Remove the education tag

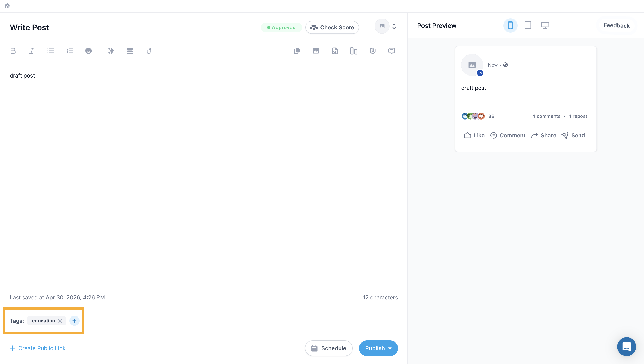[x=60, y=321]
